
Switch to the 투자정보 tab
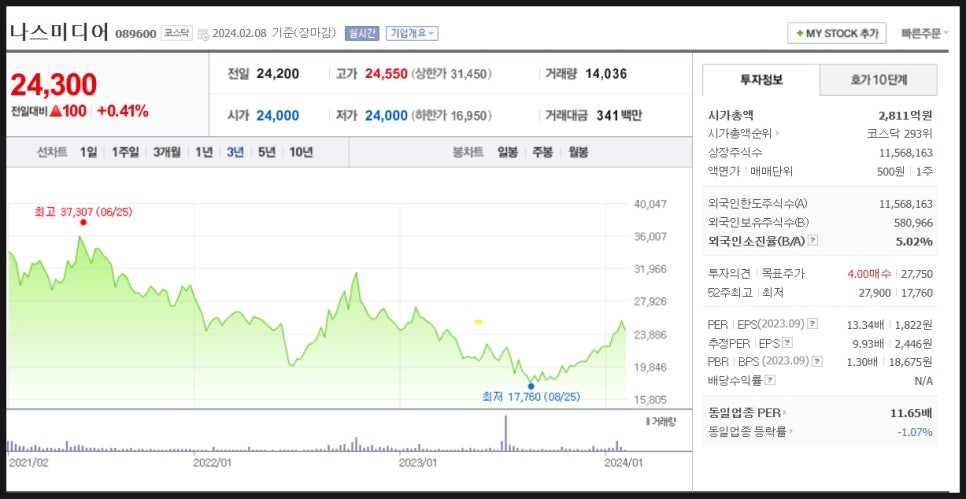point(761,79)
